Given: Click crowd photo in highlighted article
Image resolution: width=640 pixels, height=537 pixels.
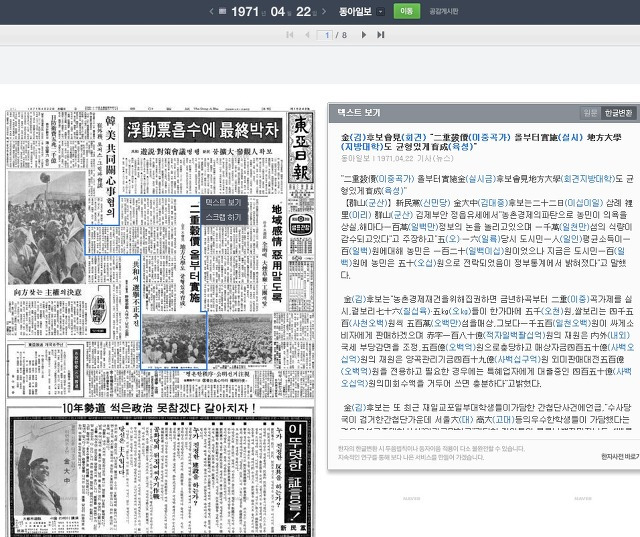Looking at the screenshot, I should (173, 338).
